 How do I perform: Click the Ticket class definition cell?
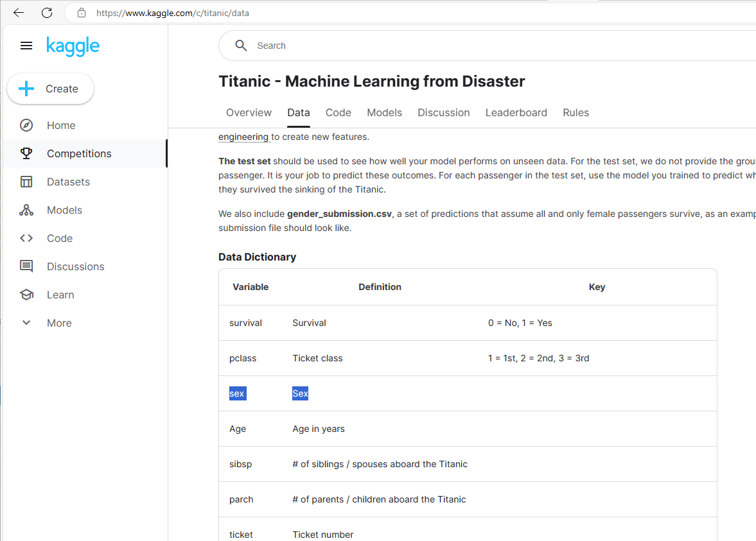[318, 358]
